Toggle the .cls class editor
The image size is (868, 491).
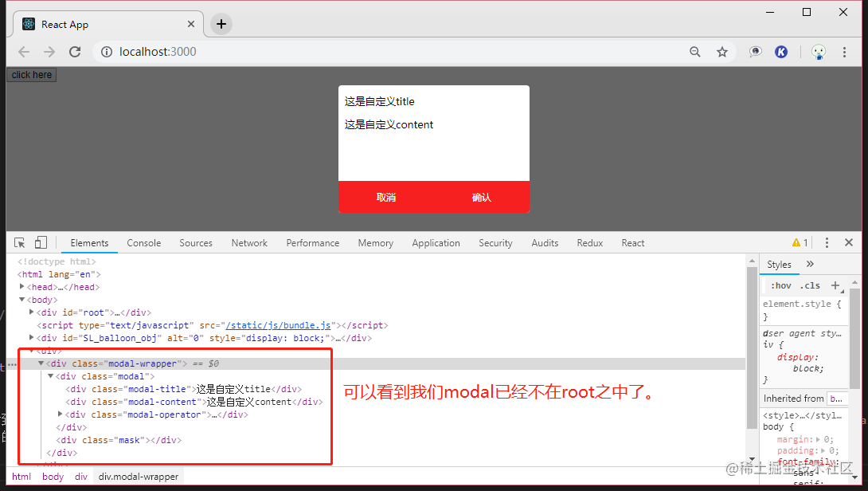point(810,286)
